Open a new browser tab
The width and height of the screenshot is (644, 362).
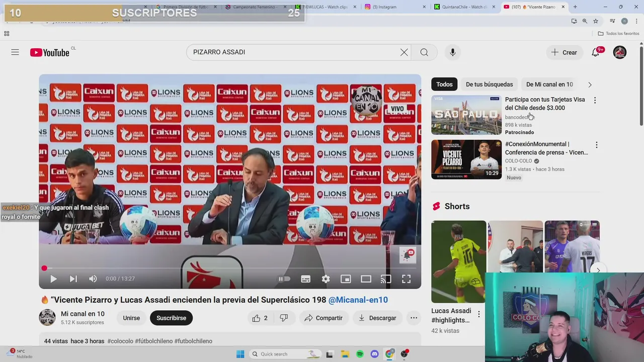pyautogui.click(x=575, y=7)
